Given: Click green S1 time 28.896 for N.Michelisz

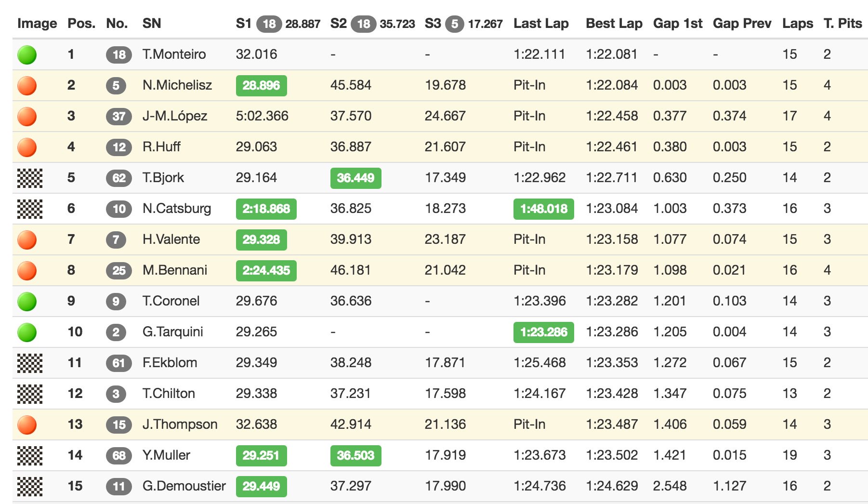Looking at the screenshot, I should pos(262,85).
